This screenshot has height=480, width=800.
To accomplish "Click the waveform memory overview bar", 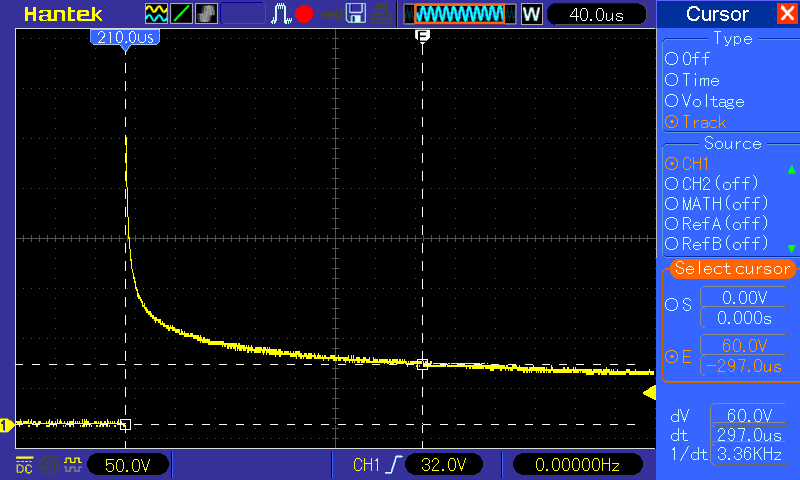I will pyautogui.click(x=459, y=14).
